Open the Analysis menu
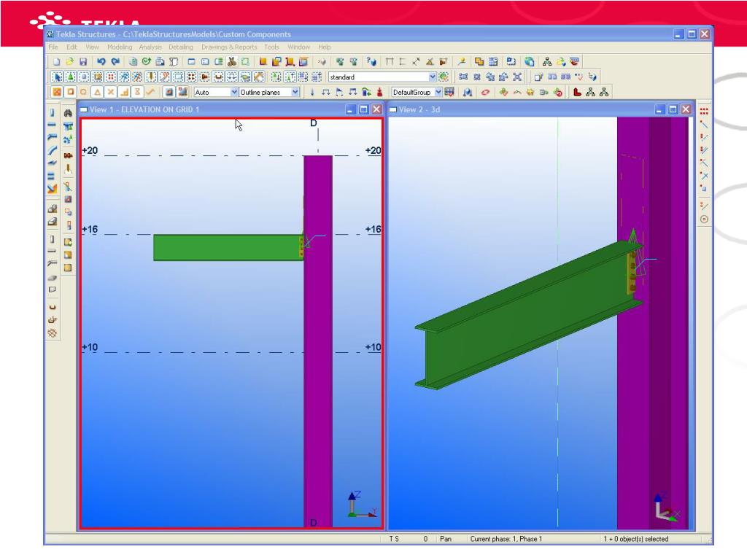This screenshot has height=560, width=747. (150, 47)
